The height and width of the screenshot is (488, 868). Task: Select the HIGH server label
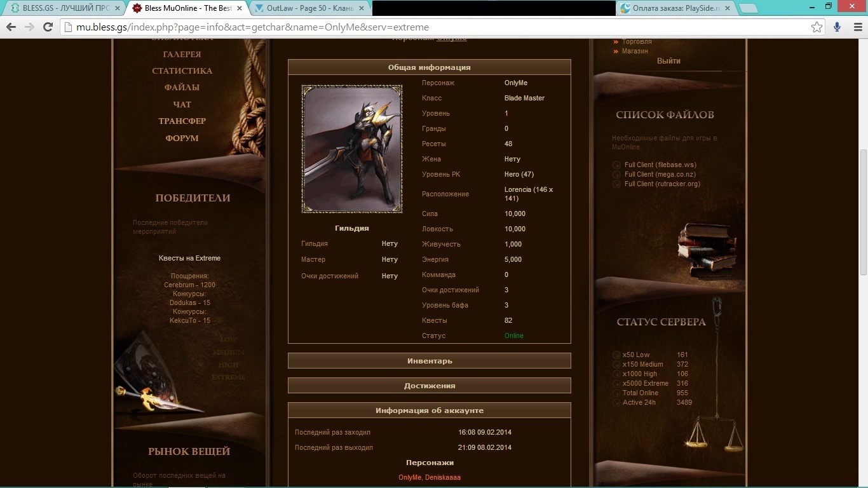[x=228, y=365]
